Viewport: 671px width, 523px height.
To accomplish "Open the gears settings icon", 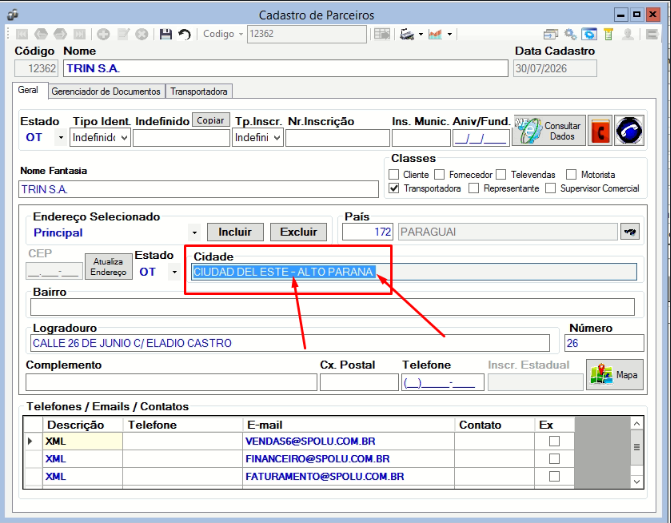I will click(x=570, y=34).
